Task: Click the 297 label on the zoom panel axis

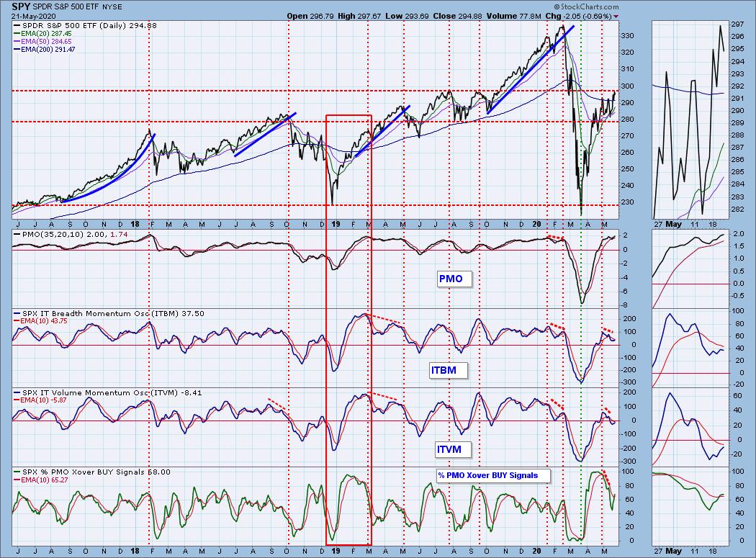Action: [x=737, y=24]
